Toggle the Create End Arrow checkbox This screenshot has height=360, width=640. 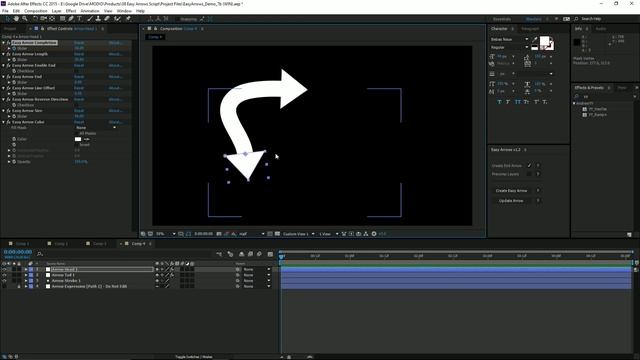[x=529, y=166]
